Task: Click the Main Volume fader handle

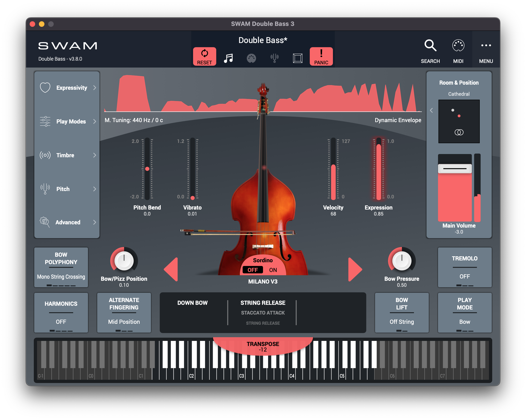Action: pos(454,169)
